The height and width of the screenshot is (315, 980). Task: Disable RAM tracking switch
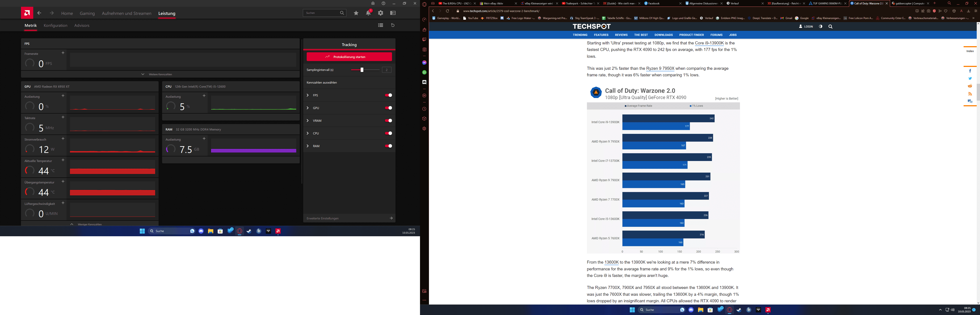point(388,146)
